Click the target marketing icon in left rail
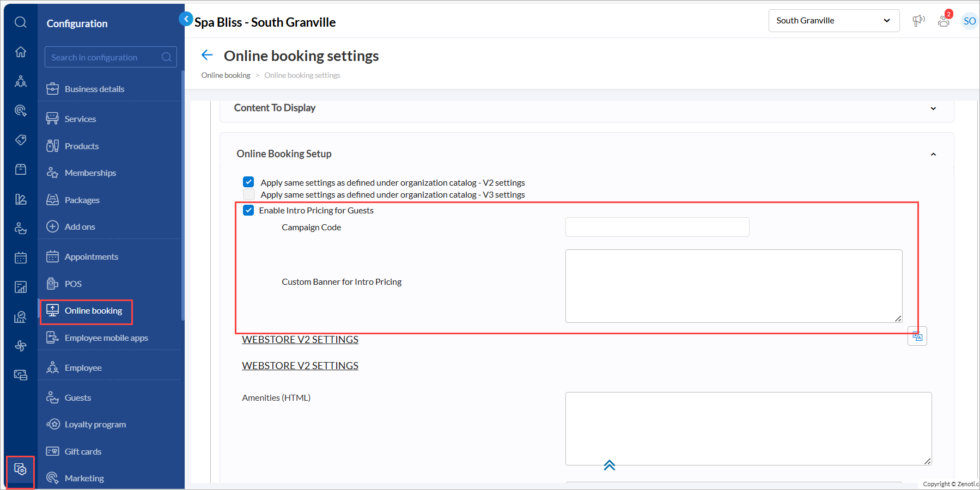 tap(21, 111)
